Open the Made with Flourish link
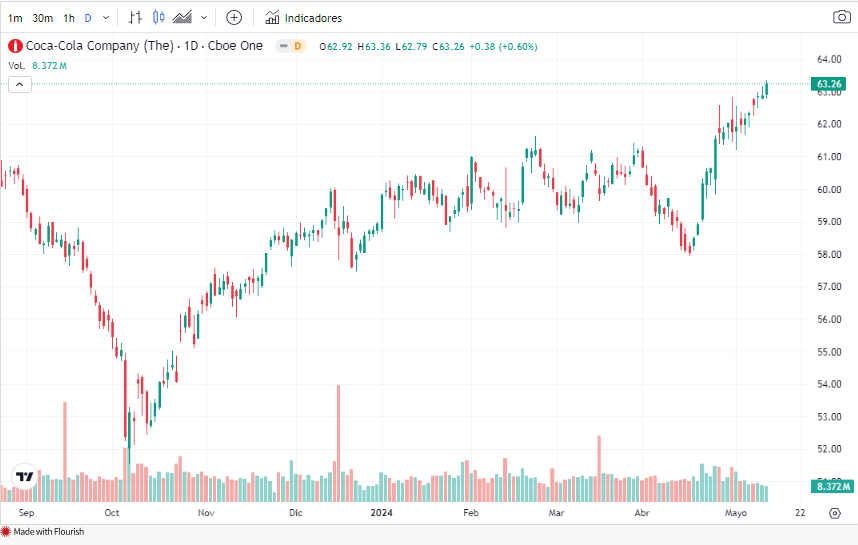The image size is (858, 545). tap(43, 531)
